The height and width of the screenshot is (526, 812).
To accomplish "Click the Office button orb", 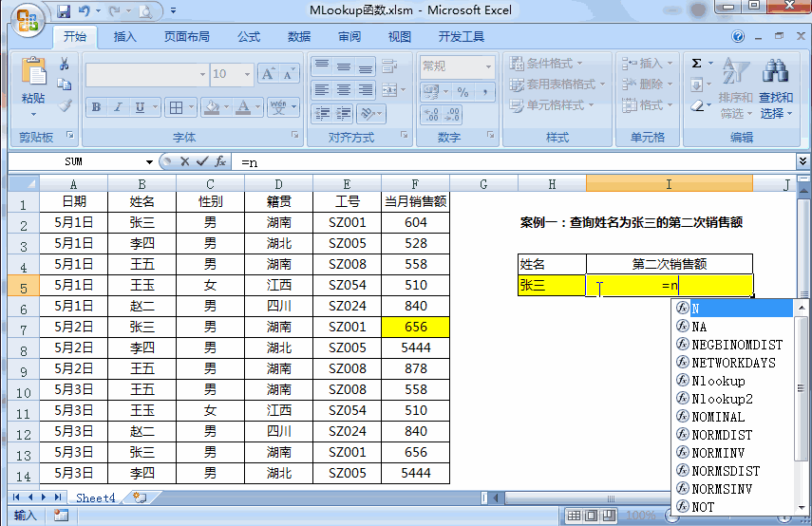I will coord(27,21).
